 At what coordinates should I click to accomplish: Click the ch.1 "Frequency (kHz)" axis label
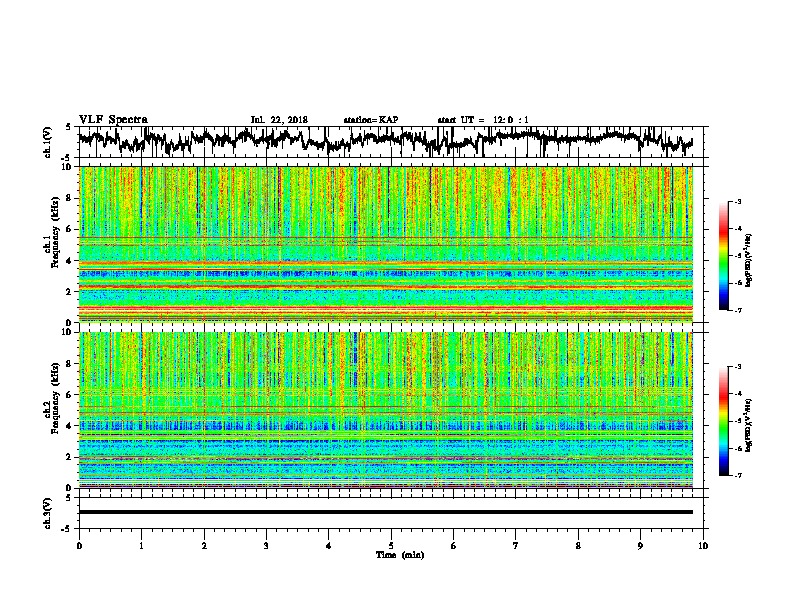[55, 233]
